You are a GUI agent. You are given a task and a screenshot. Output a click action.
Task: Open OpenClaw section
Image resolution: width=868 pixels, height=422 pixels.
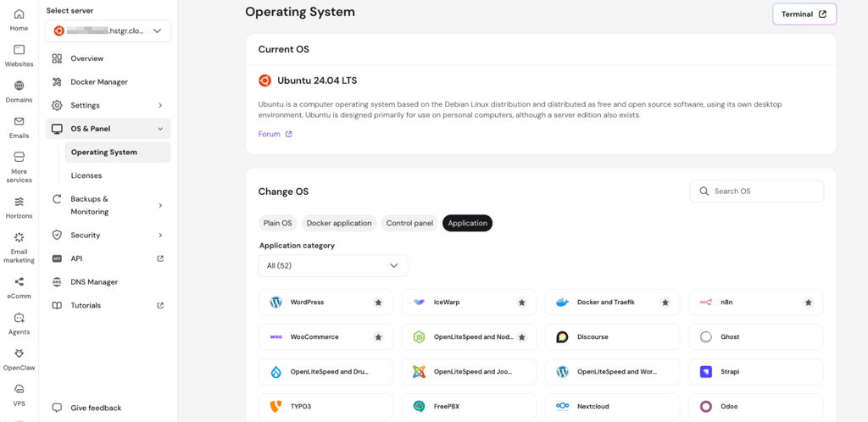(x=19, y=360)
